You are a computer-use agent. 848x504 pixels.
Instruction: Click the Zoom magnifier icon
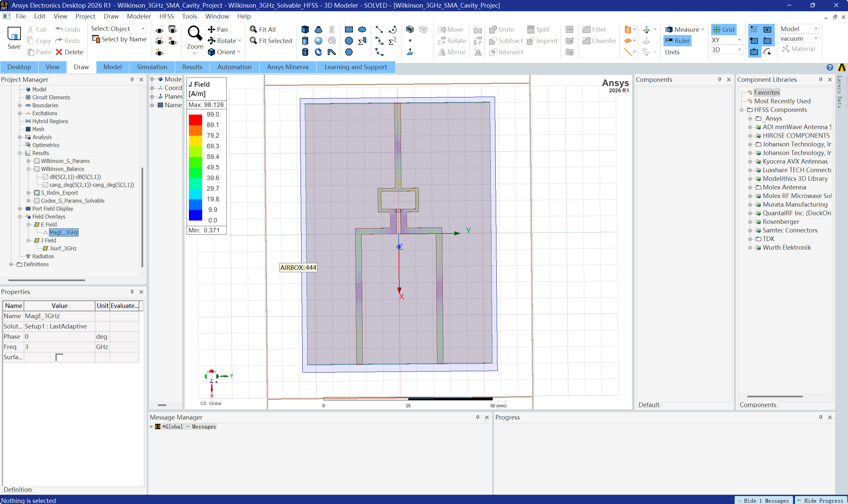[195, 33]
